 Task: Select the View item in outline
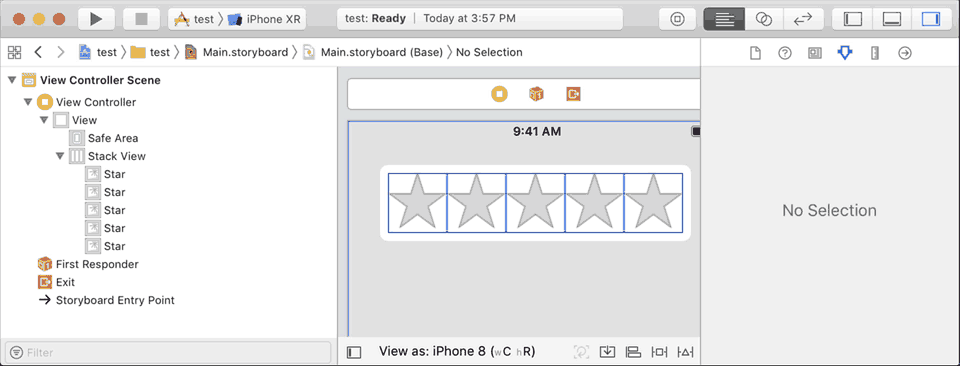[84, 120]
